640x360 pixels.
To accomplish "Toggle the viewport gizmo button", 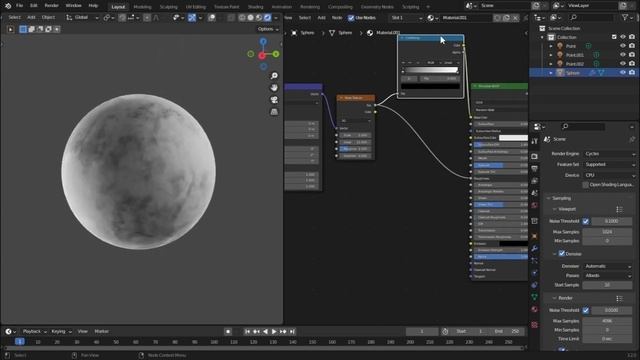I will 192,18.
